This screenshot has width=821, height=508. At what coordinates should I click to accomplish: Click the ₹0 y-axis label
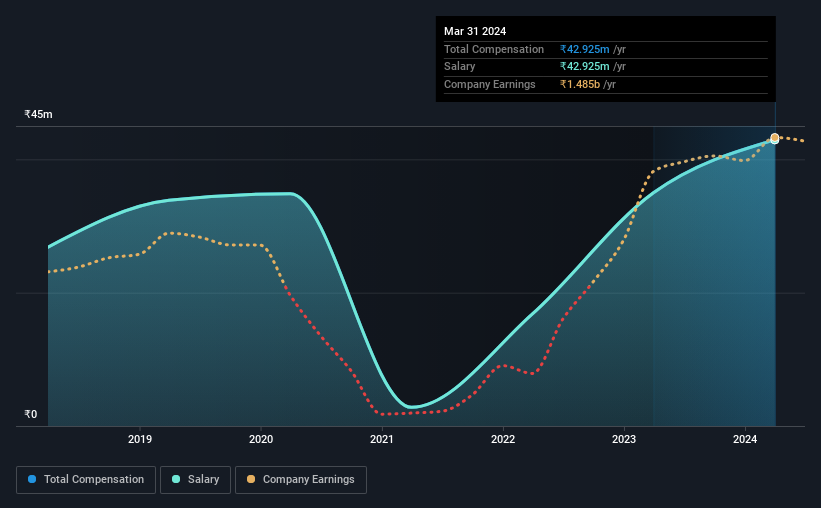coord(30,414)
